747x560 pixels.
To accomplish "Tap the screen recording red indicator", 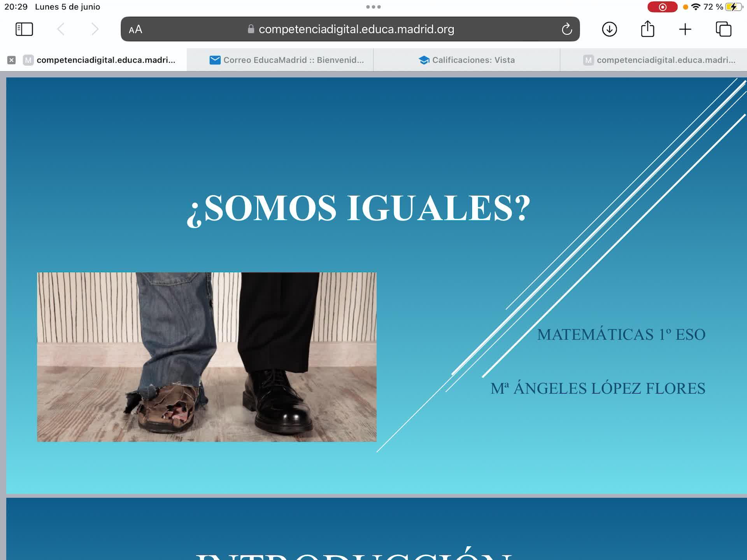I will click(662, 7).
